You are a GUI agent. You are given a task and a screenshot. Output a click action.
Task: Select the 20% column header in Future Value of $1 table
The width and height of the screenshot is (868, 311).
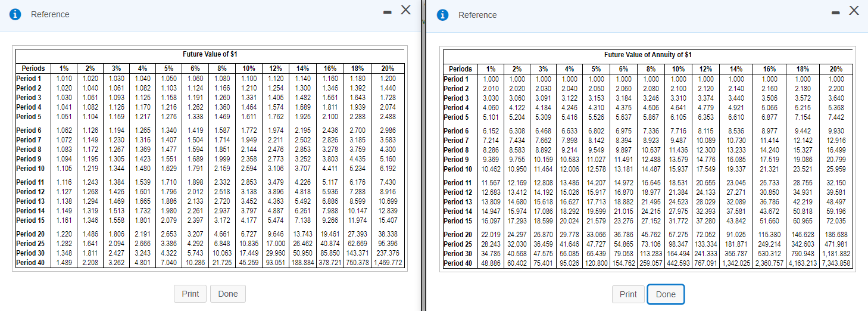coord(388,69)
